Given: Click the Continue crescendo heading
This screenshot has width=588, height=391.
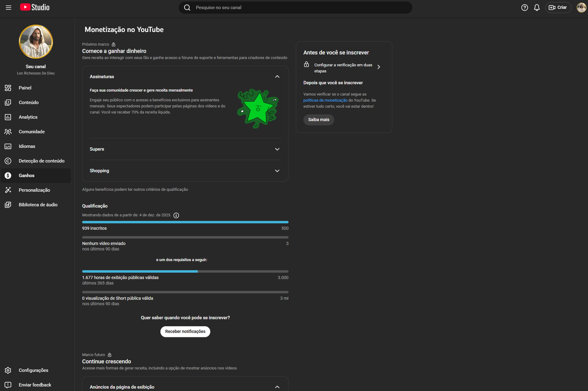Looking at the screenshot, I should click(107, 362).
